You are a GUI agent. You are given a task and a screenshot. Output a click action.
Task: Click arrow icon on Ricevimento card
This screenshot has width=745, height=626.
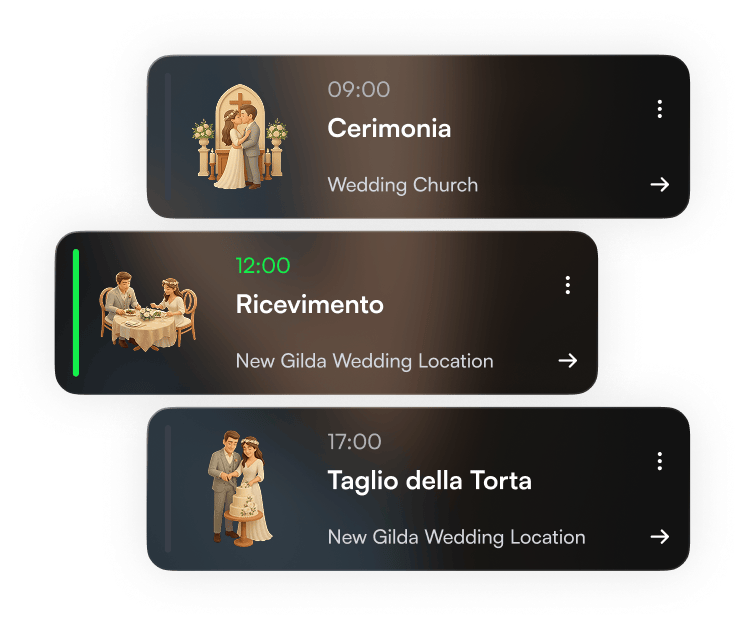[567, 360]
